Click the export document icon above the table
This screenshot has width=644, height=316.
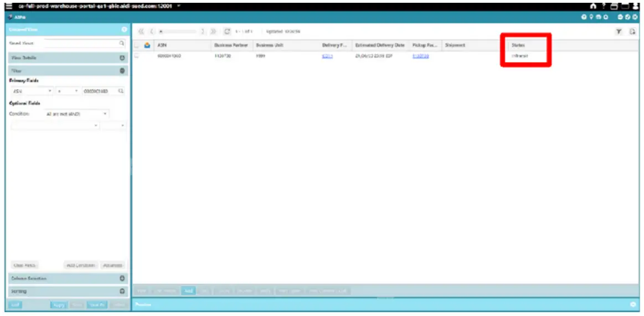[x=633, y=32]
